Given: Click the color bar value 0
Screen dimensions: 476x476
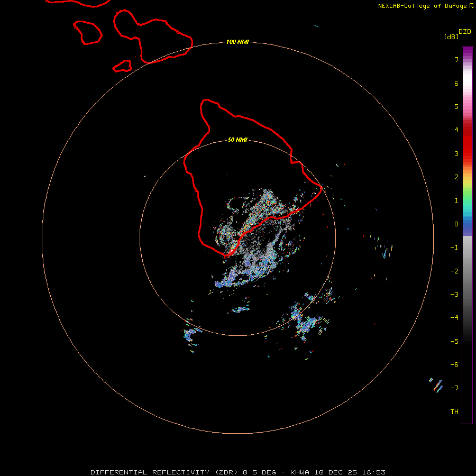Looking at the screenshot, I should (456, 224).
